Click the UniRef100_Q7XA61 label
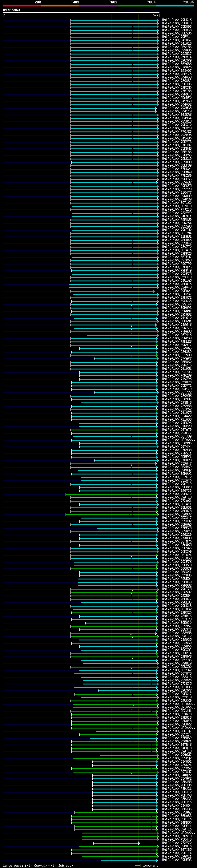This screenshot has height=868, width=197. coord(177,501)
